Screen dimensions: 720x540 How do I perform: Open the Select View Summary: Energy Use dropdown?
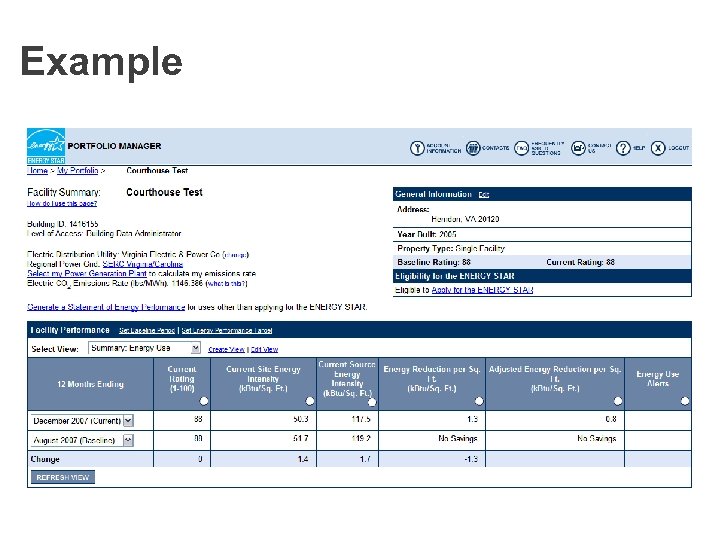[144, 348]
